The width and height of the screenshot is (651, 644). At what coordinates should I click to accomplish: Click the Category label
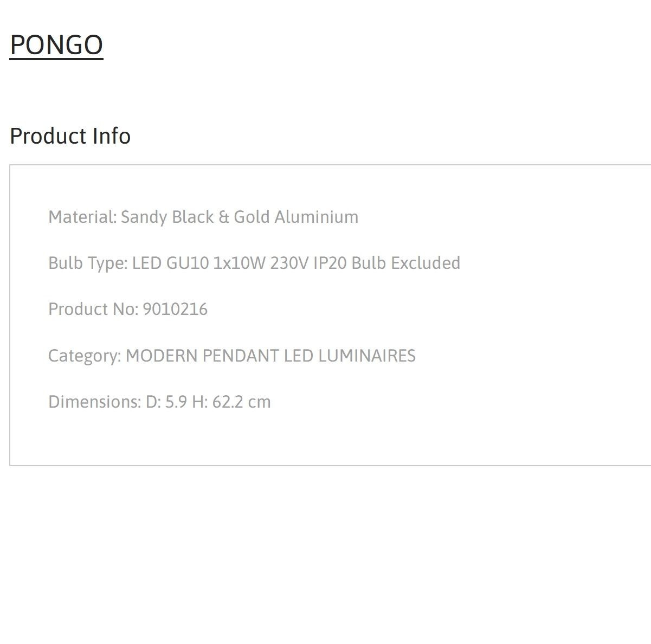tap(85, 356)
